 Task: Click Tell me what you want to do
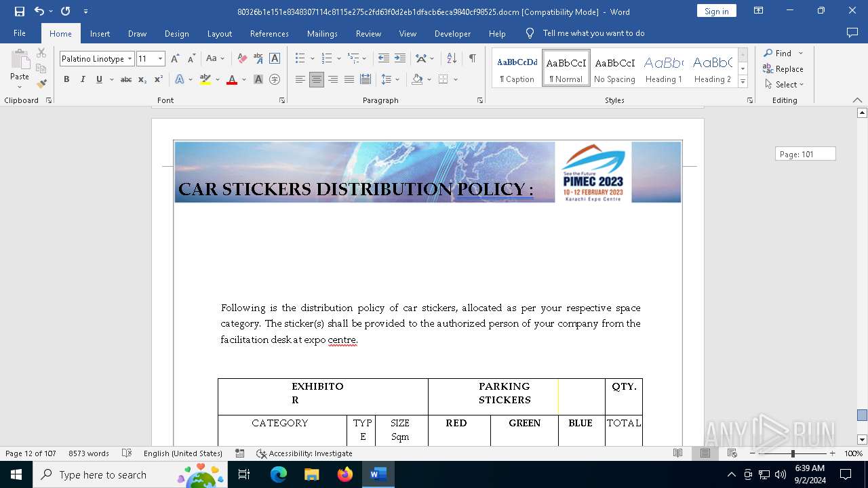593,33
